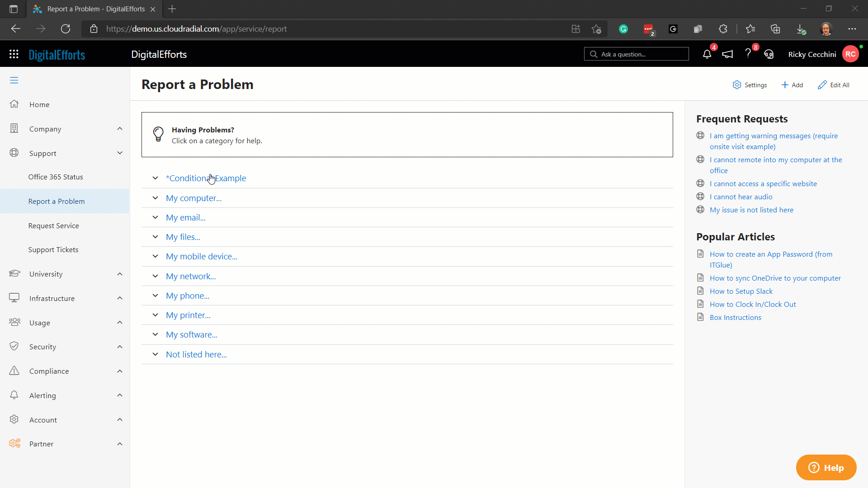Click the browser address bar URL
Image resolution: width=868 pixels, height=488 pixels.
point(196,29)
